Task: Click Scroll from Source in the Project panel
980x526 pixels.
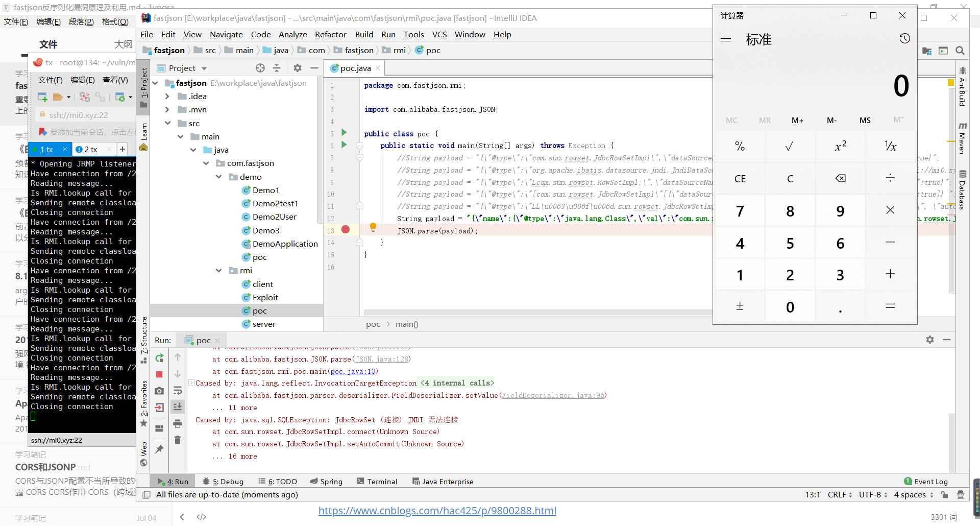Action: click(260, 68)
